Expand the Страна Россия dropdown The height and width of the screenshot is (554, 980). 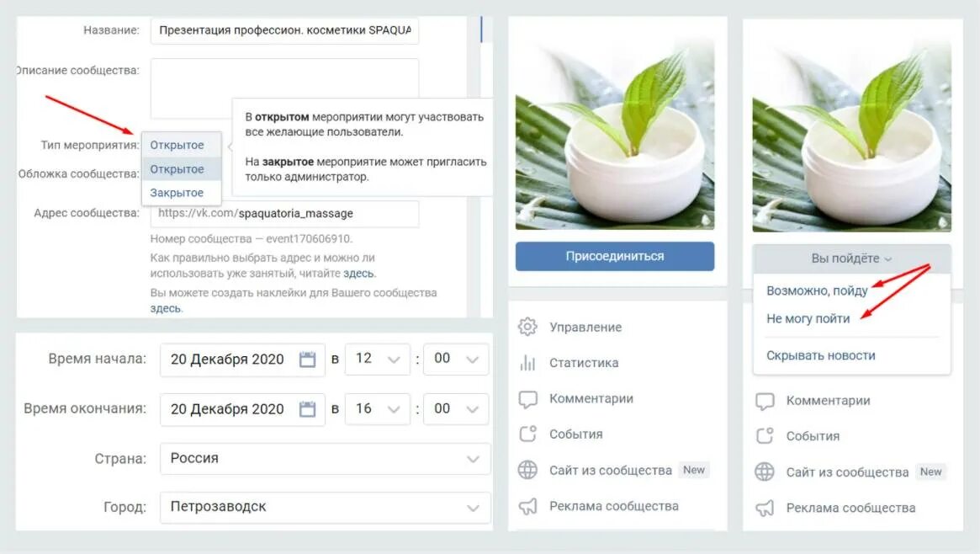click(x=325, y=458)
